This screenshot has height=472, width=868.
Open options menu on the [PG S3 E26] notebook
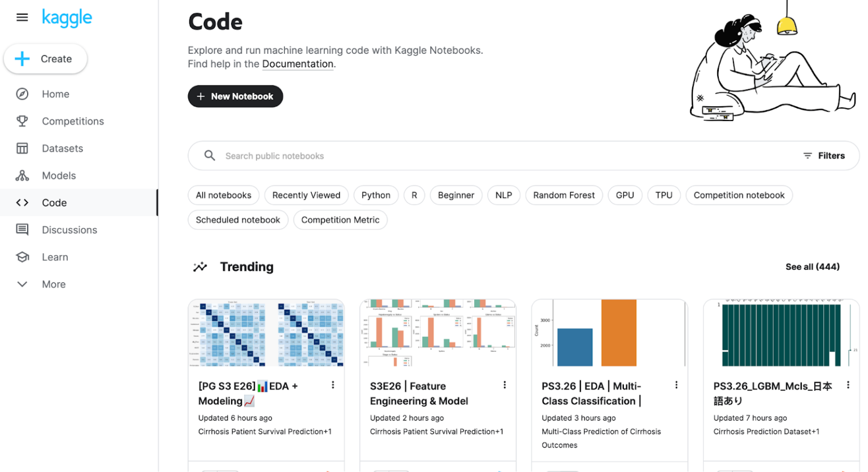(x=333, y=385)
